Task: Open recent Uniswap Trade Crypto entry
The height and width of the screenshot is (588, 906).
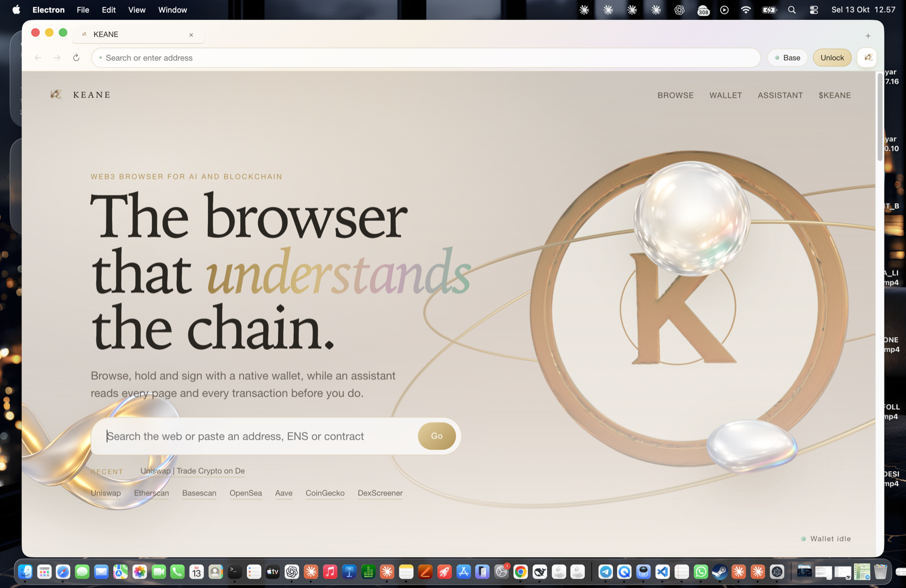Action: 193,471
